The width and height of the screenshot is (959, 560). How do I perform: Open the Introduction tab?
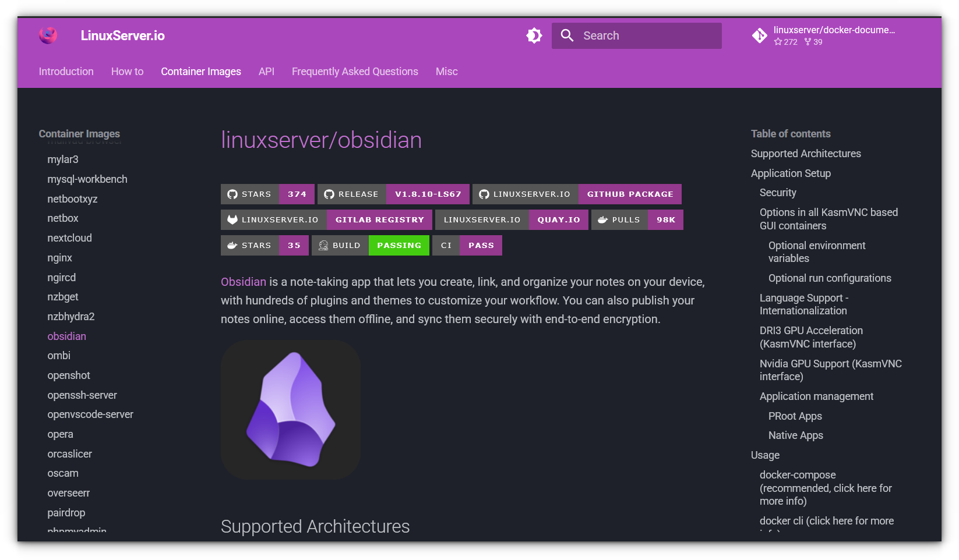[x=66, y=72]
